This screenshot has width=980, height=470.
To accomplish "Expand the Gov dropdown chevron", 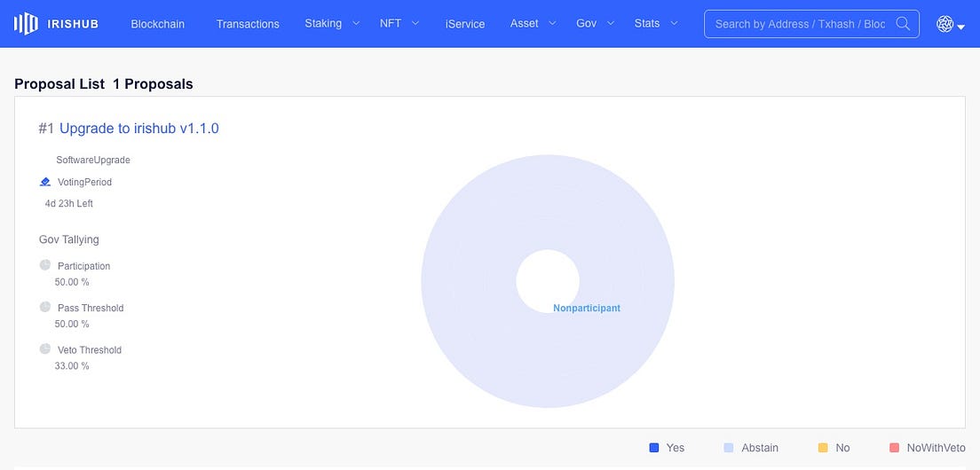I will (x=612, y=23).
